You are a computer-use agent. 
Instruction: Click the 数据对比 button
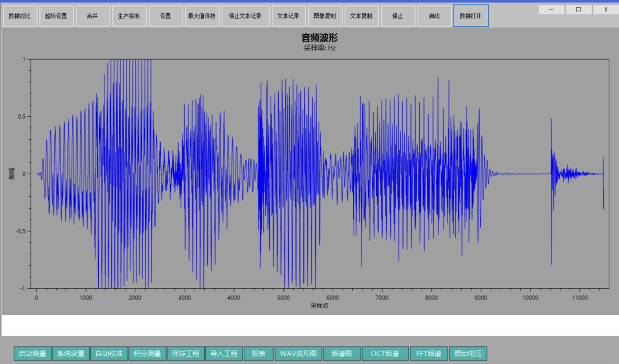pyautogui.click(x=20, y=16)
